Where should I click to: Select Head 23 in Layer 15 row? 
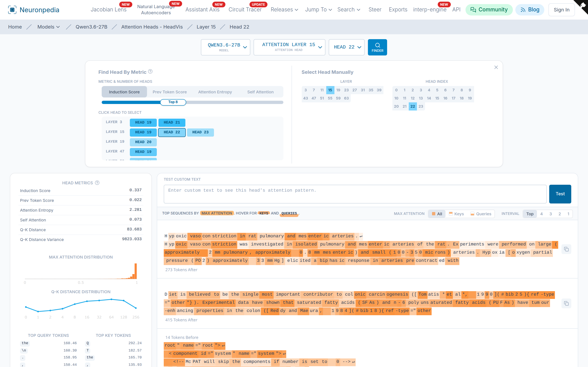[x=200, y=132]
